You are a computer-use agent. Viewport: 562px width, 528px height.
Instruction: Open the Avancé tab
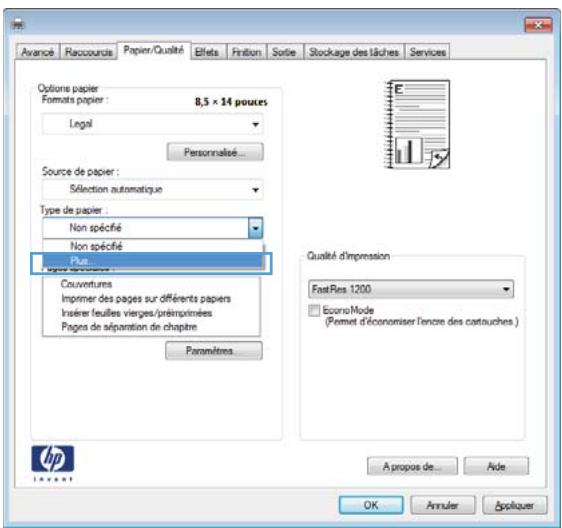(x=38, y=52)
